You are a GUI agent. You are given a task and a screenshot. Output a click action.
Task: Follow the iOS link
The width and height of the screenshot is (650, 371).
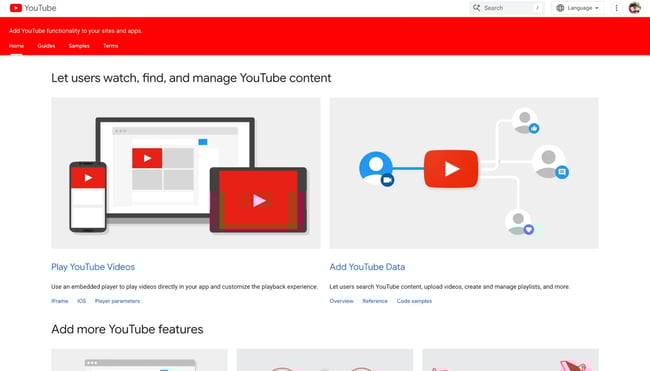81,301
